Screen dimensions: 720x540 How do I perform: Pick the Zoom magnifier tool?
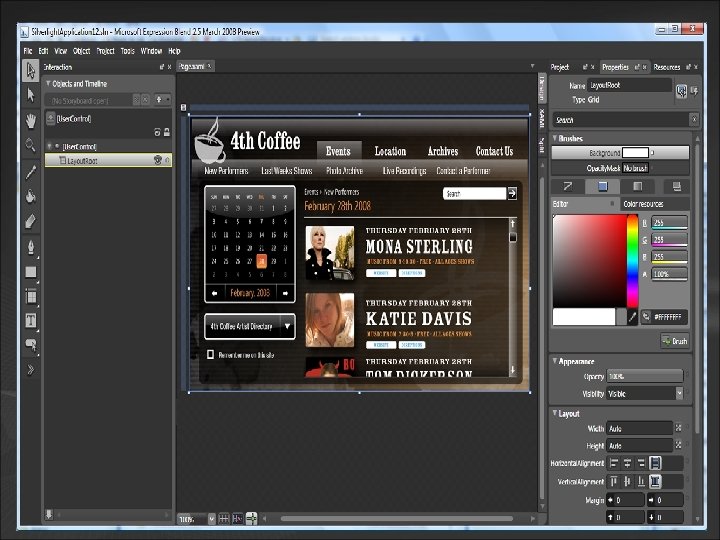click(31, 145)
